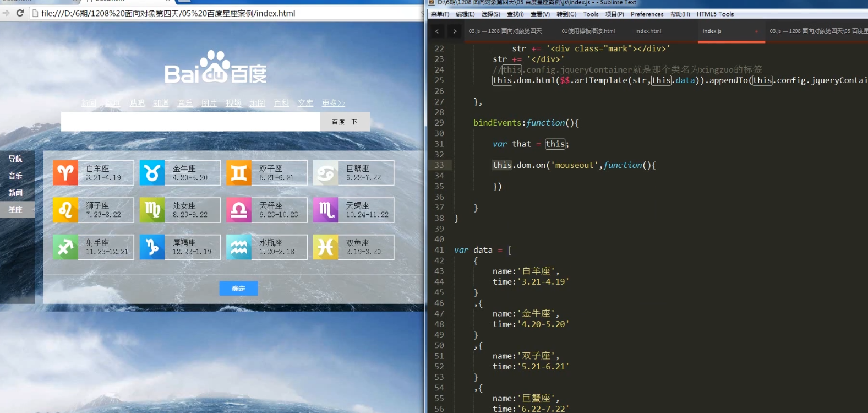
Task: Click the Baidu paw logo
Action: pos(214,66)
